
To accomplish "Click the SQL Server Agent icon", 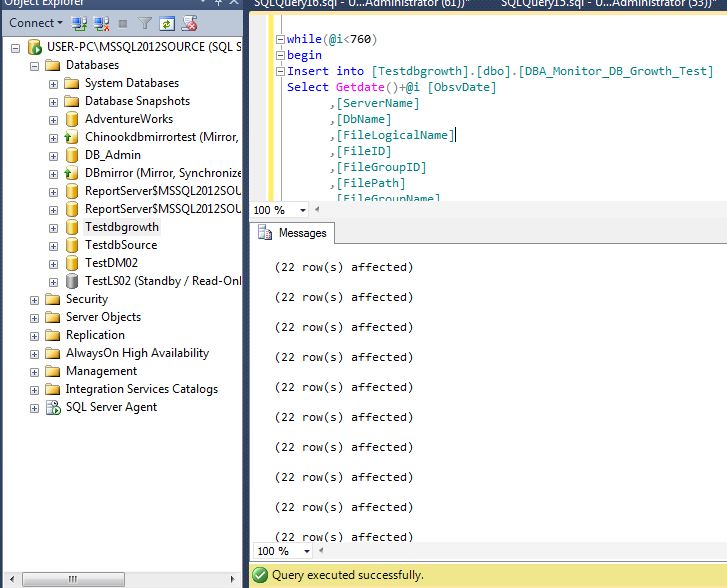I will coord(53,407).
